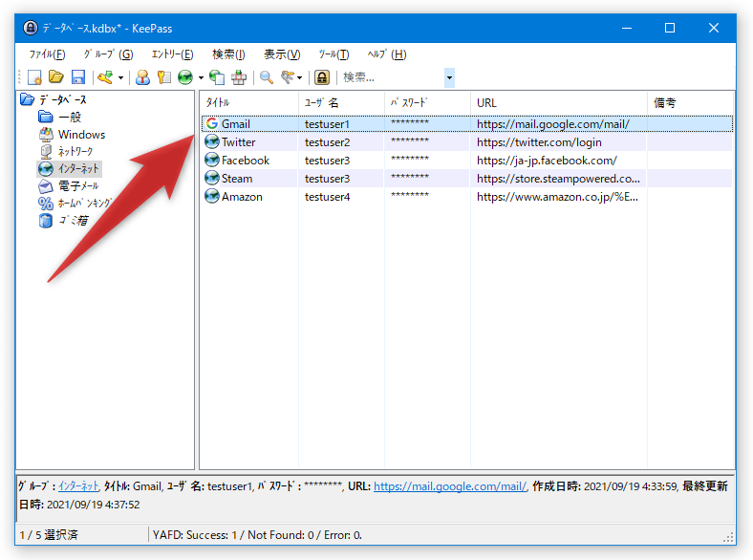753x560 pixels.
Task: Sort by the タイトル column header
Action: pos(248,103)
